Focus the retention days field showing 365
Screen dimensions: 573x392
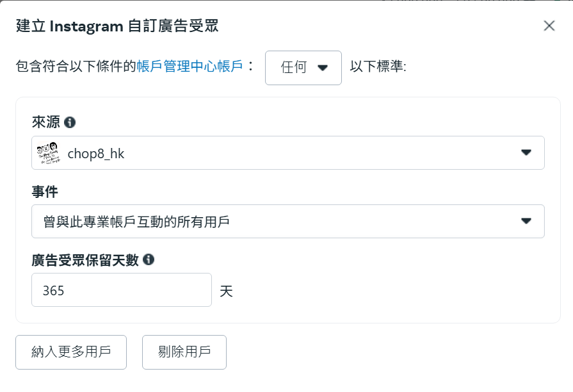(x=121, y=290)
